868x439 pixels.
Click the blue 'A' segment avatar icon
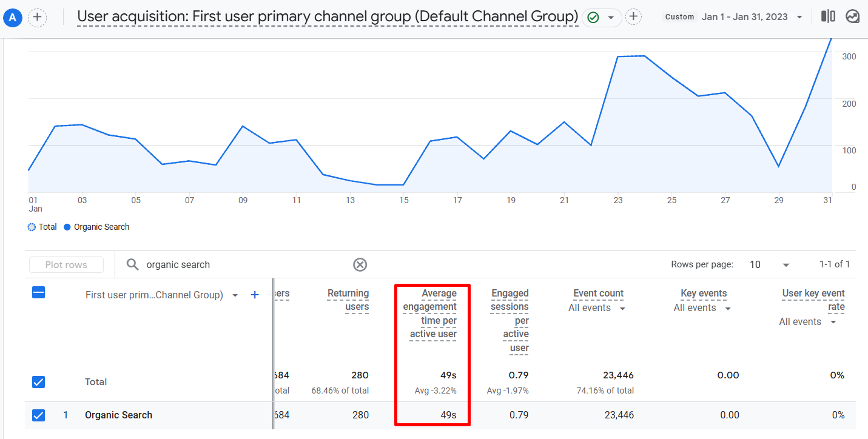13,17
